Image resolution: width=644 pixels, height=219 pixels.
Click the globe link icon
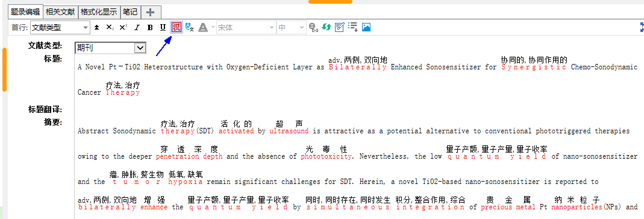tap(314, 28)
